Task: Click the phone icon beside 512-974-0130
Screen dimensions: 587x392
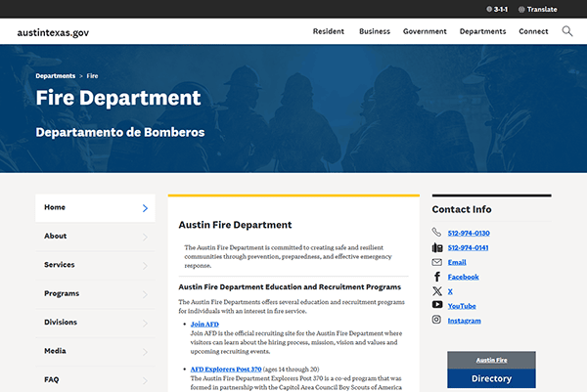Action: pyautogui.click(x=436, y=233)
